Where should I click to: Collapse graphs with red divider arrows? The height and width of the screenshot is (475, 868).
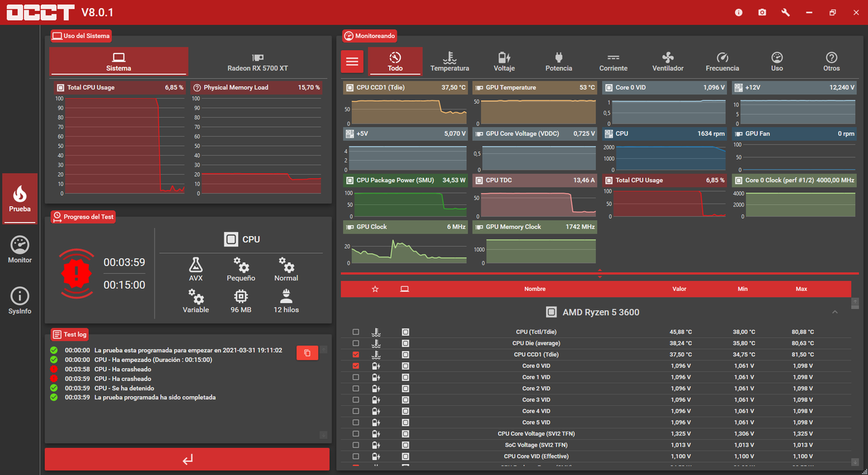599,273
